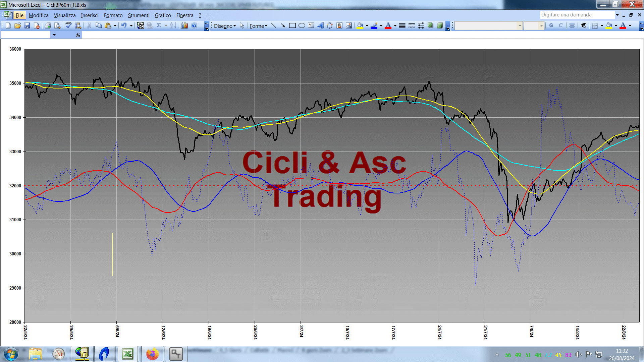This screenshot has width=644, height=362.
Task: Open the help question box dropdown arrow
Action: pos(617,15)
